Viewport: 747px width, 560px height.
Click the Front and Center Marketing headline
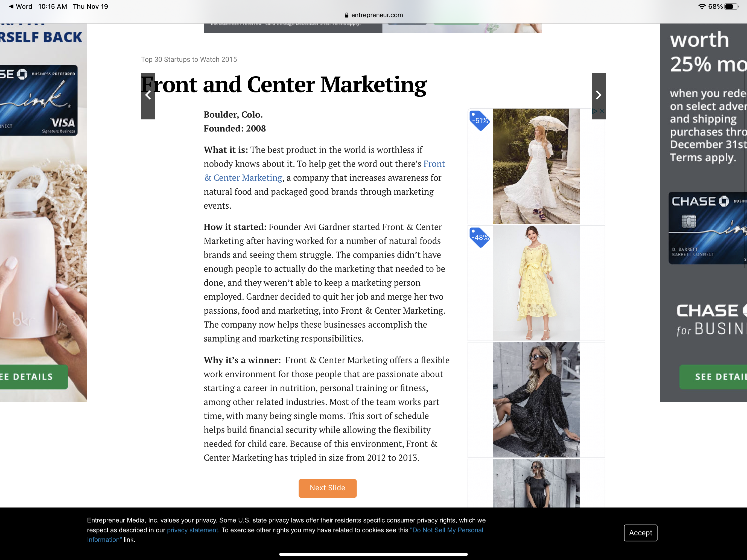(284, 84)
